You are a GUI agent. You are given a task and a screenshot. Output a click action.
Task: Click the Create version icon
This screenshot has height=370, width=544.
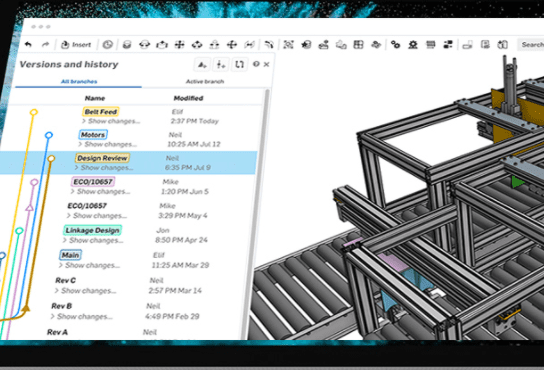202,64
